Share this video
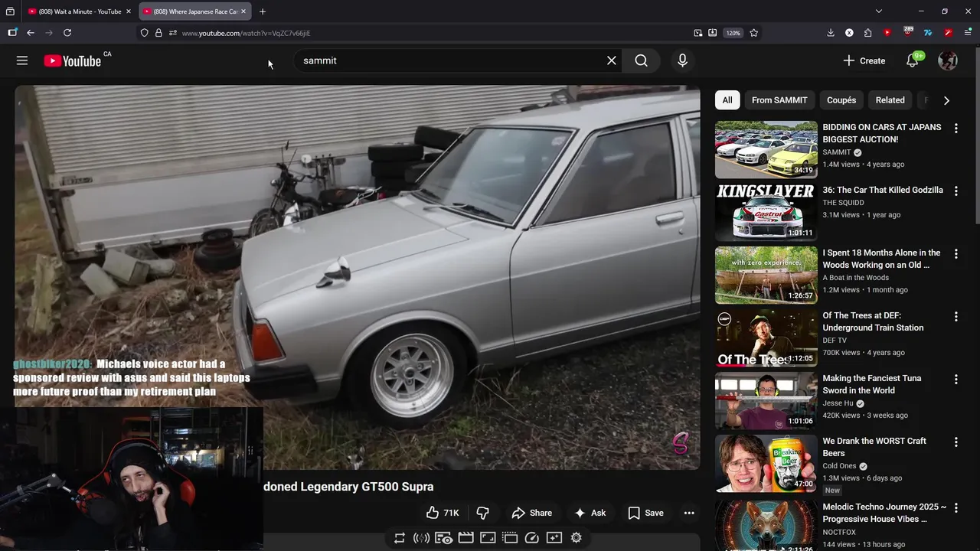The height and width of the screenshot is (551, 980). click(531, 513)
